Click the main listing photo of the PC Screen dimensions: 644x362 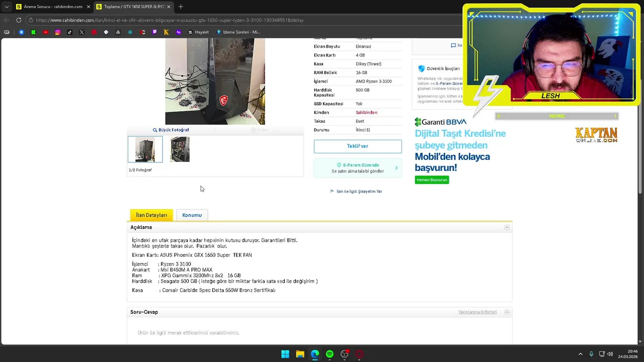[215, 81]
